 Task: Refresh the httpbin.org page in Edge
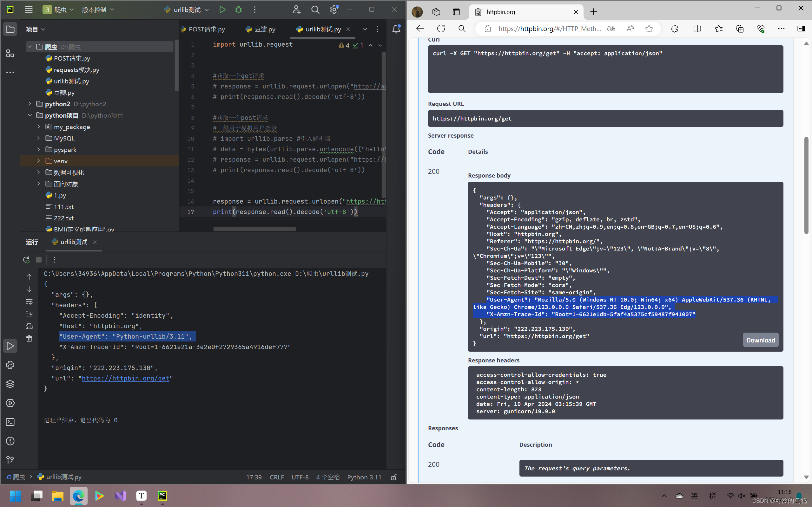click(x=441, y=29)
